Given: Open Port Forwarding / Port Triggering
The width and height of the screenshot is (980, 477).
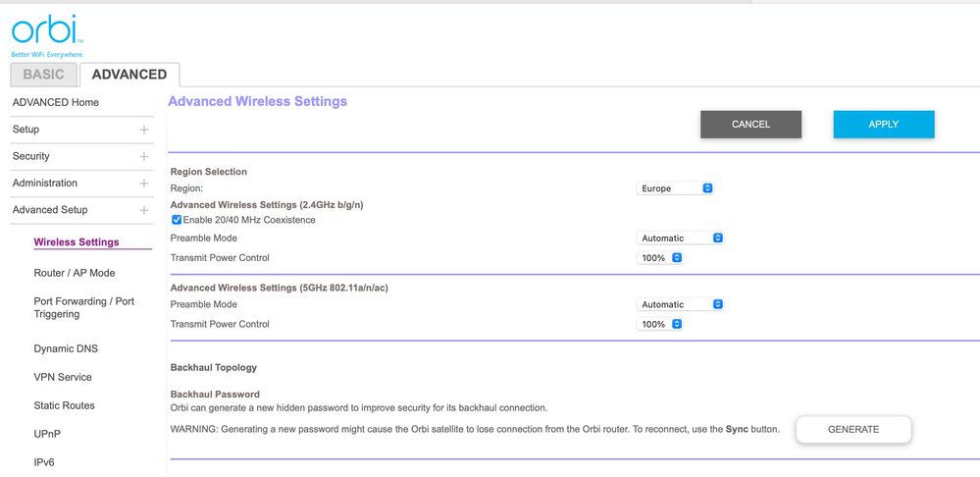Looking at the screenshot, I should 83,308.
